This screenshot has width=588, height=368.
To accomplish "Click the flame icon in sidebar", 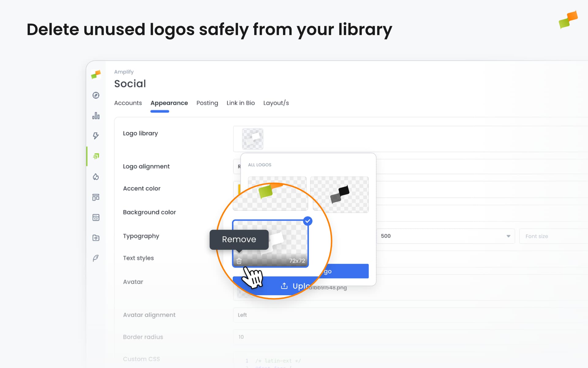I will pyautogui.click(x=96, y=177).
